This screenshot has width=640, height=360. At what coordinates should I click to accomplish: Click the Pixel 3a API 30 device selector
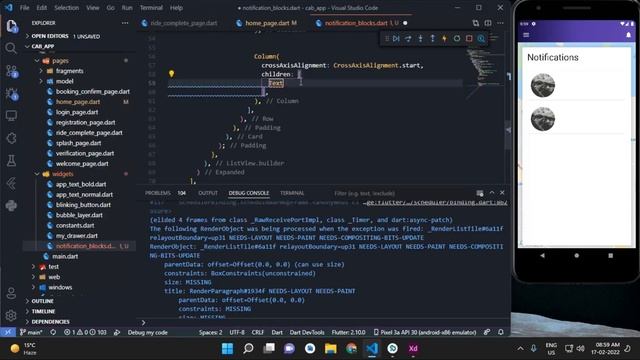click(x=425, y=332)
